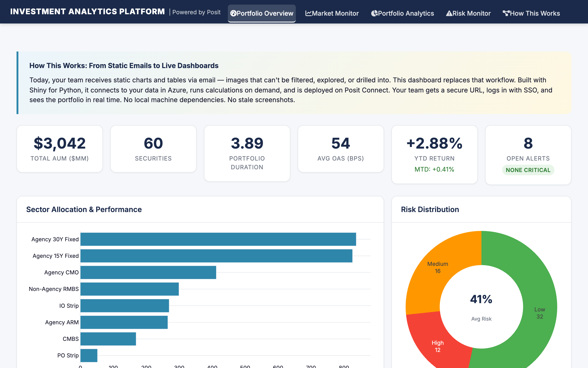Click the Market Monitor line chart icon
The width and height of the screenshot is (588, 368).
pos(308,13)
